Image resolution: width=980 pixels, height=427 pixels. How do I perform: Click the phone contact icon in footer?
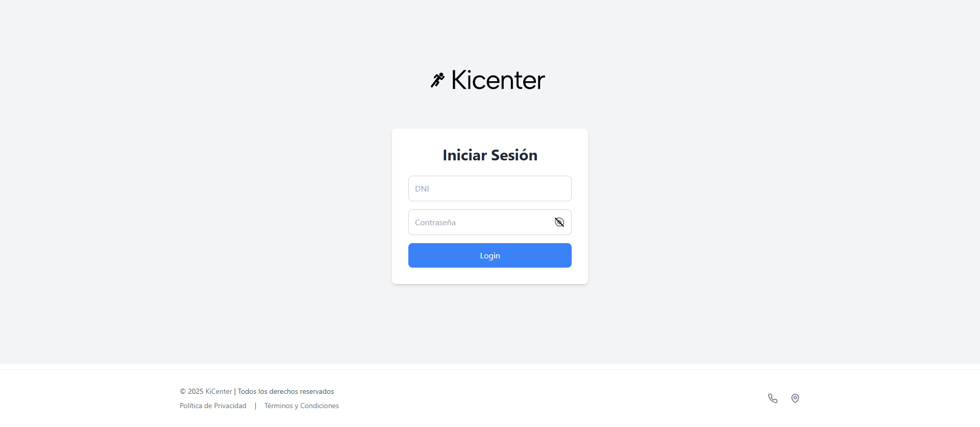click(773, 398)
